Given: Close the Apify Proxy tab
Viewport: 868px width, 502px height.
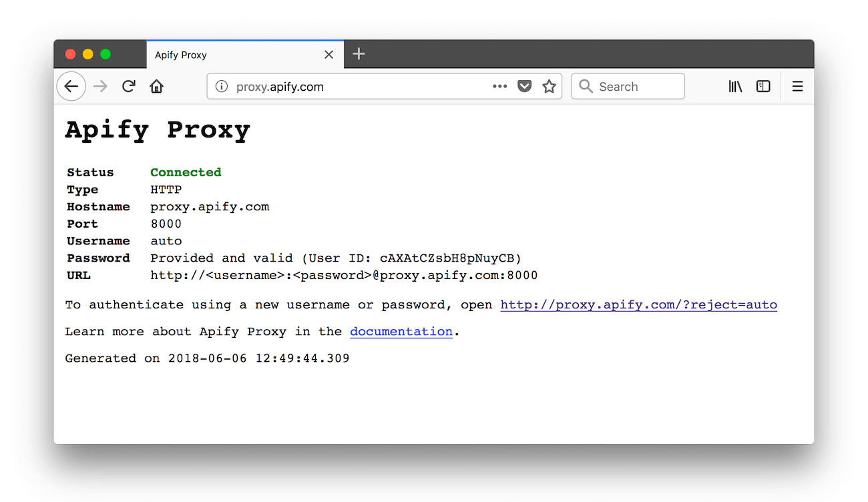Looking at the screenshot, I should tap(329, 54).
